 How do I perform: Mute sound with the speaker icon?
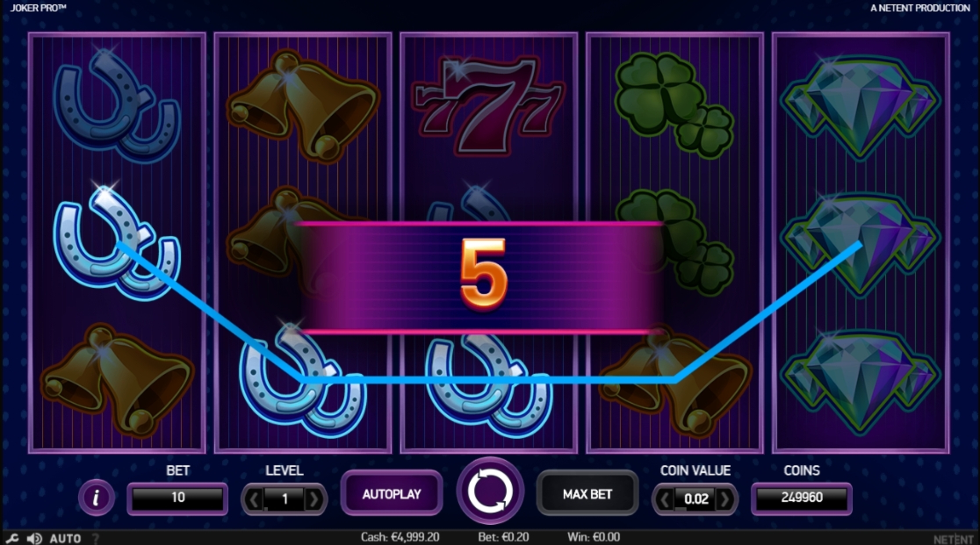[34, 538]
